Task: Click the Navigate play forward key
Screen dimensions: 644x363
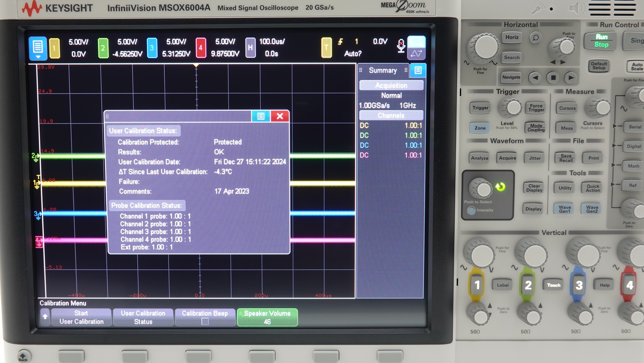Action: (x=570, y=77)
